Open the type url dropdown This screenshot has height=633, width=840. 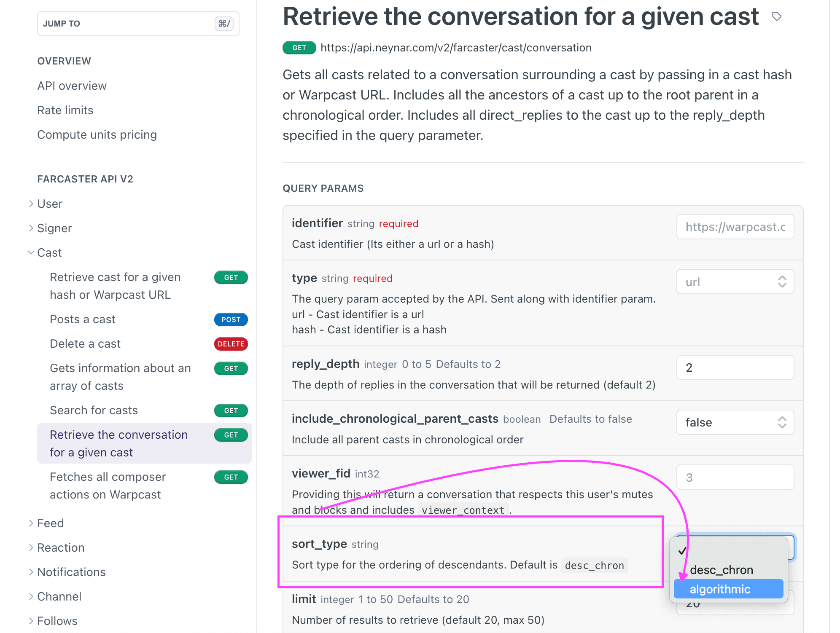[x=735, y=282]
